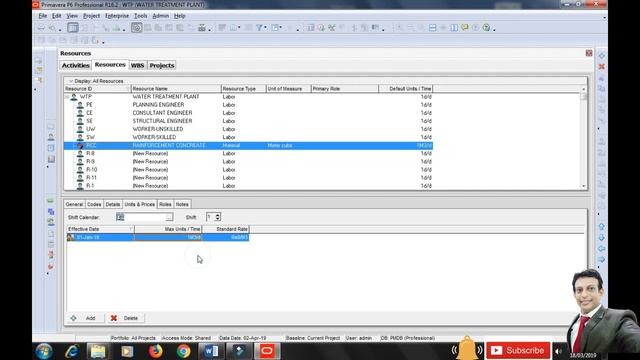Select the PLANNING ENGINEER resource row

click(249, 105)
